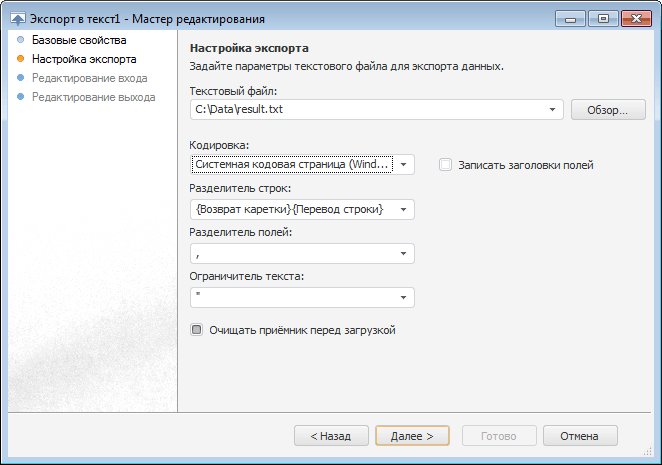Go to Базовые свойства step
The width and height of the screenshot is (662, 465).
point(79,41)
